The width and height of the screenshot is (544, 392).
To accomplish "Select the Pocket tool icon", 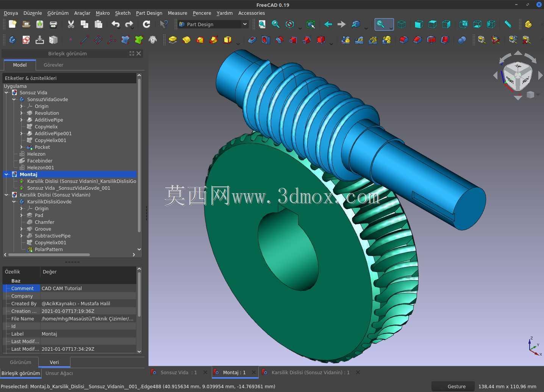I will click(x=252, y=40).
